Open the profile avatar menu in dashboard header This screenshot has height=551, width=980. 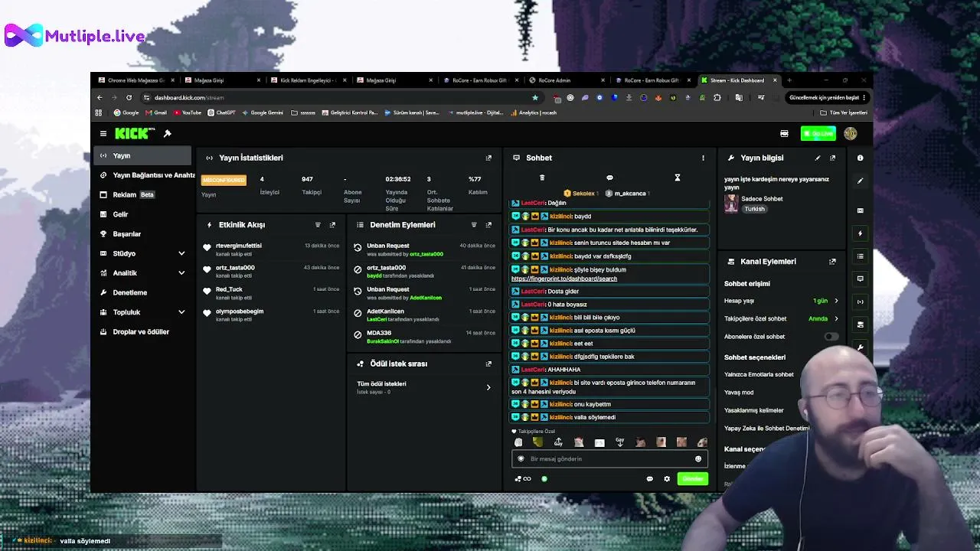coord(850,134)
